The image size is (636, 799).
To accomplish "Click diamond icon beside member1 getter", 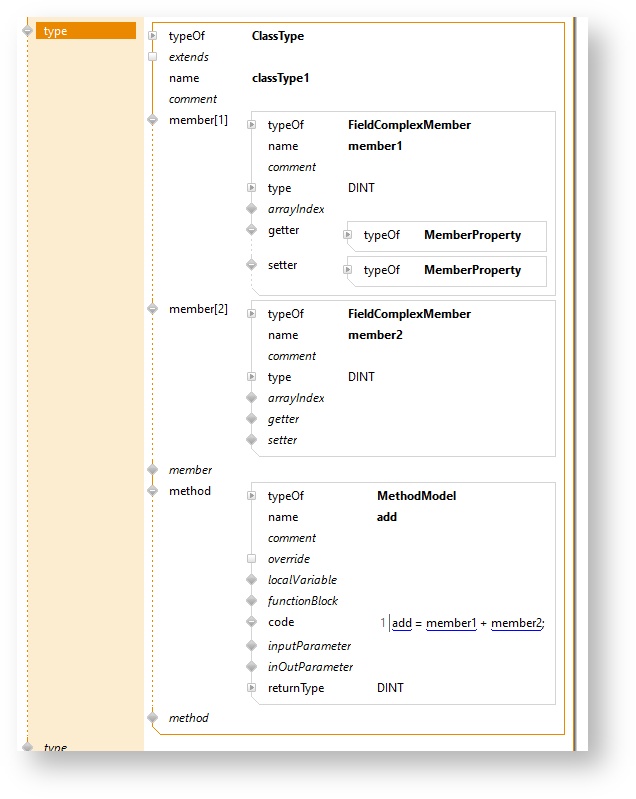I will [x=251, y=230].
